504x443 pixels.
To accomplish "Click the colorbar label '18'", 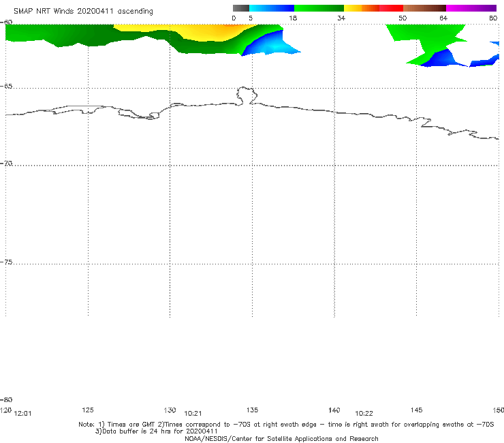I will coord(293,18).
